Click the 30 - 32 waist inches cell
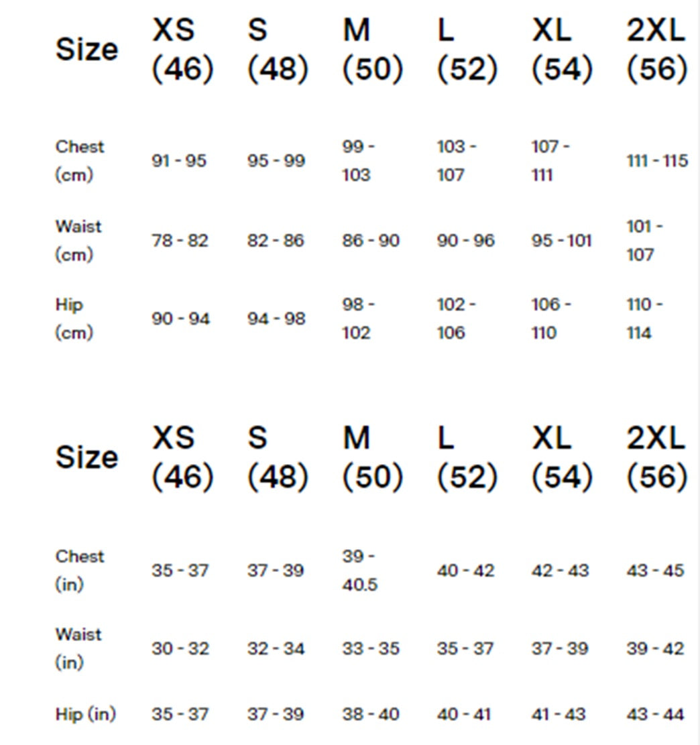 [180, 648]
